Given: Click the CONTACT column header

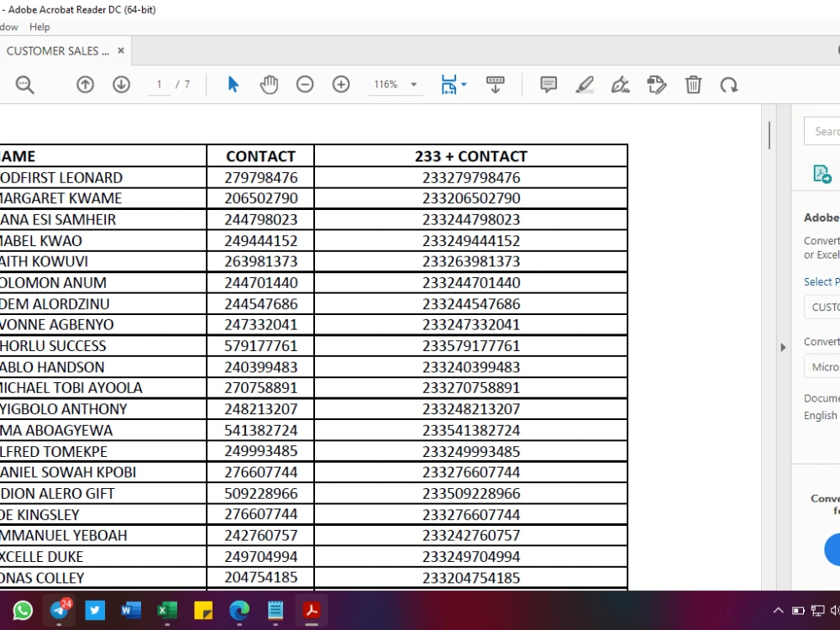Looking at the screenshot, I should coord(261,156).
